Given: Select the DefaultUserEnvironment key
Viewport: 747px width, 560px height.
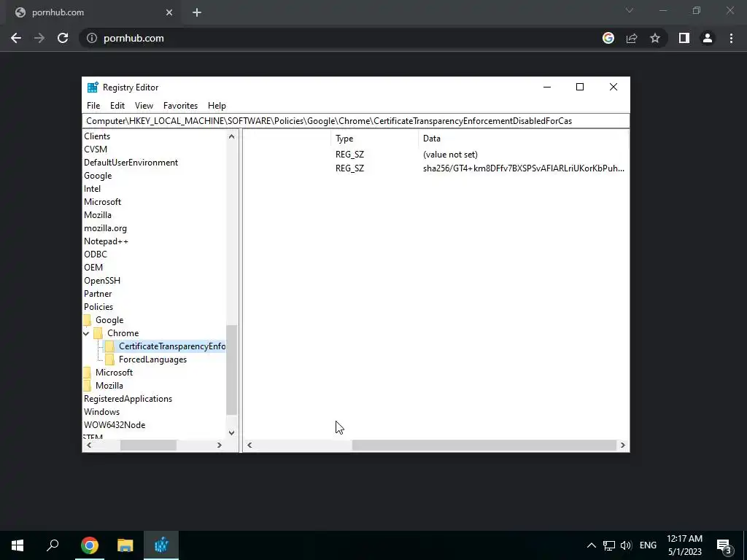Looking at the screenshot, I should (131, 163).
